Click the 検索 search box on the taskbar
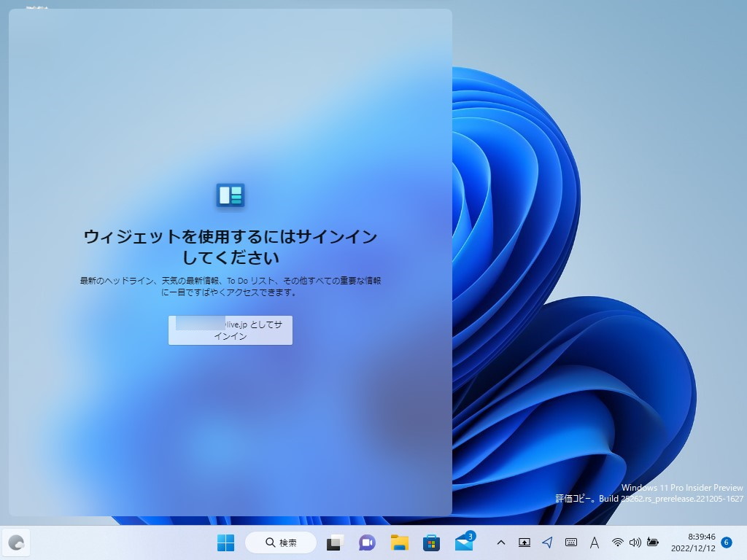Screen dimensions: 747x560 point(281,542)
